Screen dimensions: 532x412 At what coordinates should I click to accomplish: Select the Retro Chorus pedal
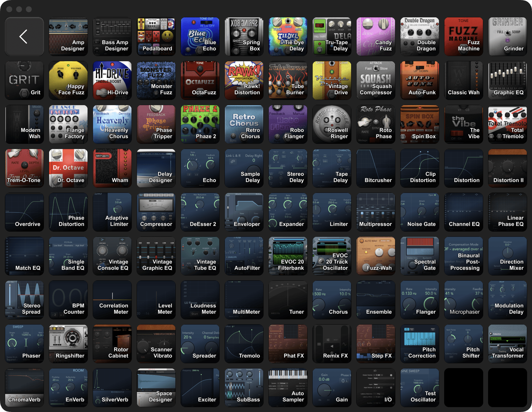tap(244, 124)
